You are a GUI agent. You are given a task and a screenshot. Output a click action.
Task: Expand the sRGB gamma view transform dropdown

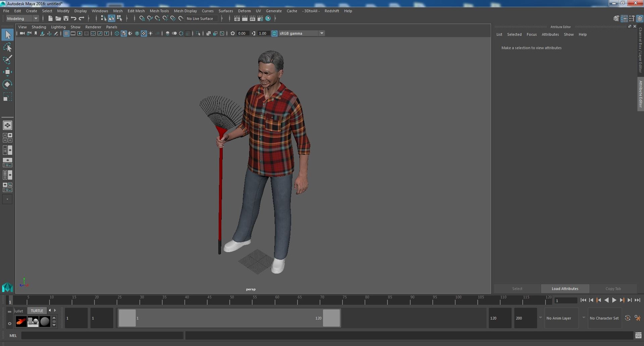pyautogui.click(x=322, y=33)
